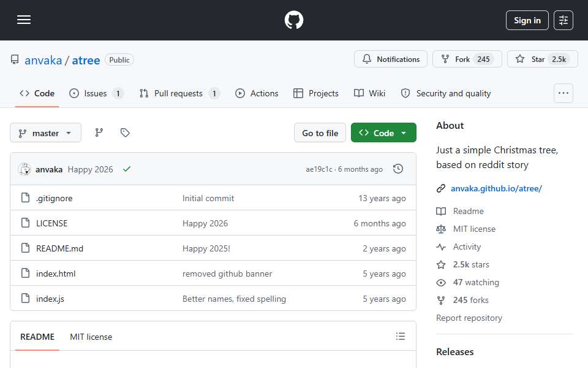Open the index.js file

[50, 299]
